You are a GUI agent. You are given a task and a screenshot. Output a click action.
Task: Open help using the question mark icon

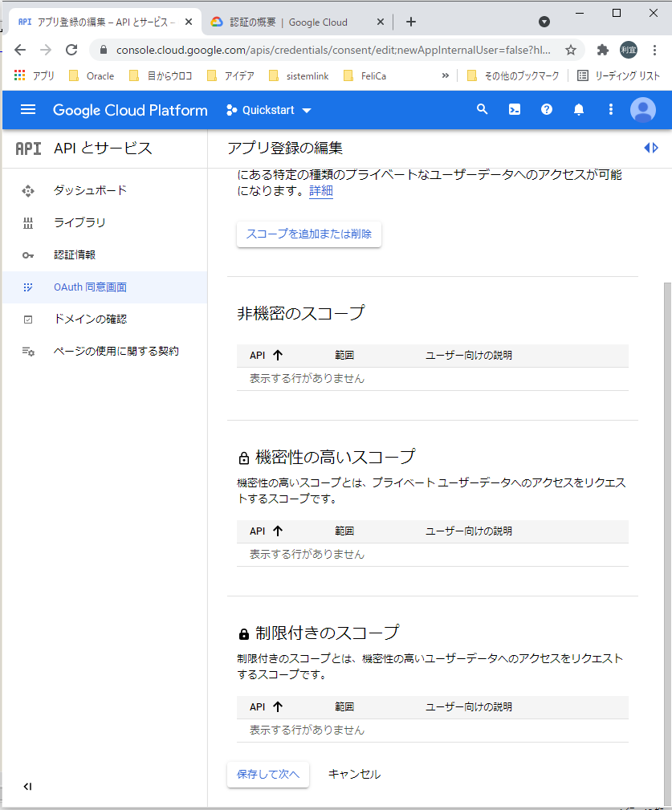546,110
